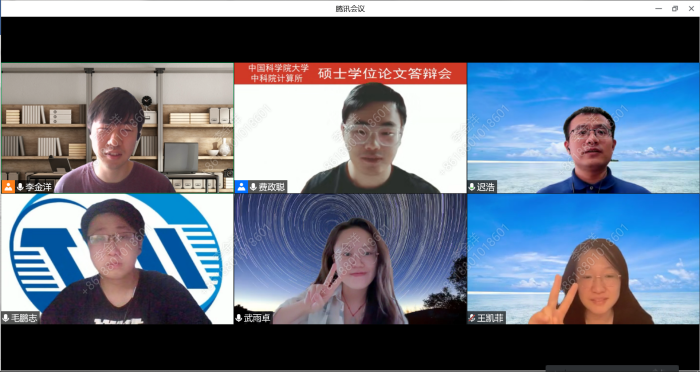Screen dimensions: 700x372
Task: Click the blue user icon beside 费政聪
Action: tap(242, 187)
